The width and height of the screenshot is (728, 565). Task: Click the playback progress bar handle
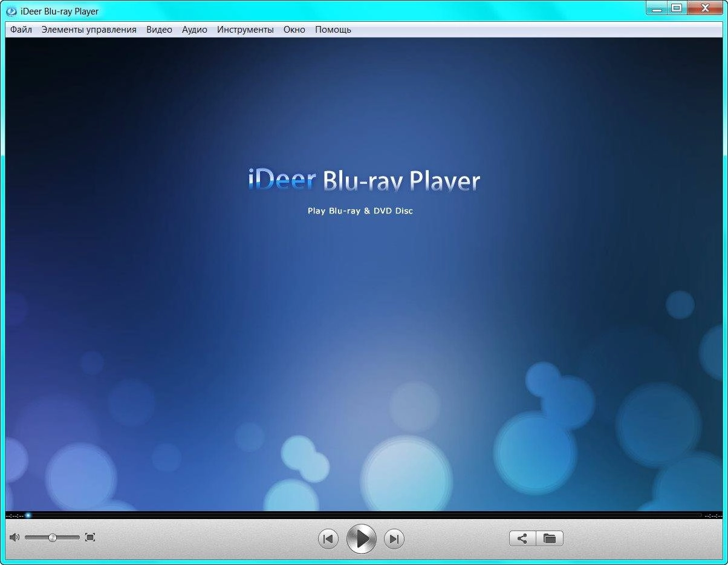28,515
